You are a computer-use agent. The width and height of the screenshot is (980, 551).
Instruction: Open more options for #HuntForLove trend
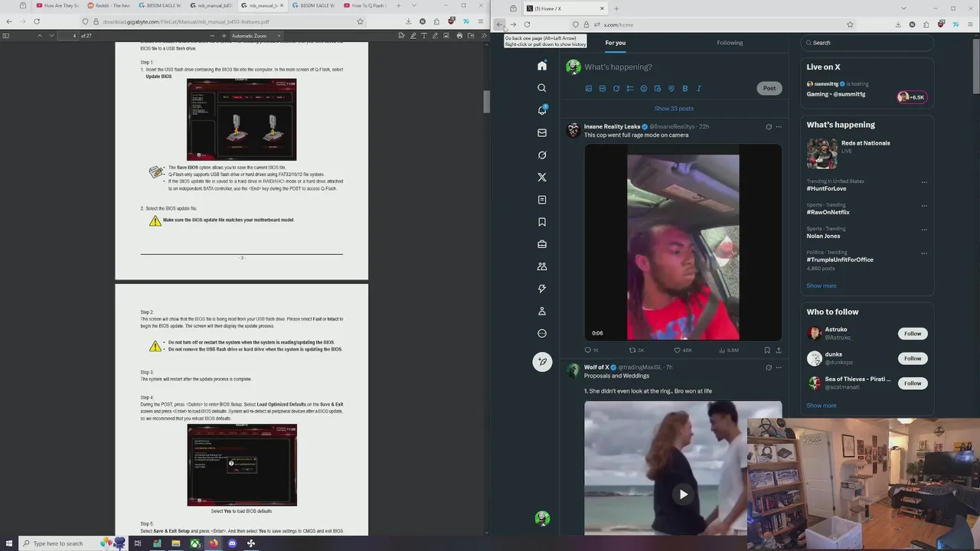(924, 182)
